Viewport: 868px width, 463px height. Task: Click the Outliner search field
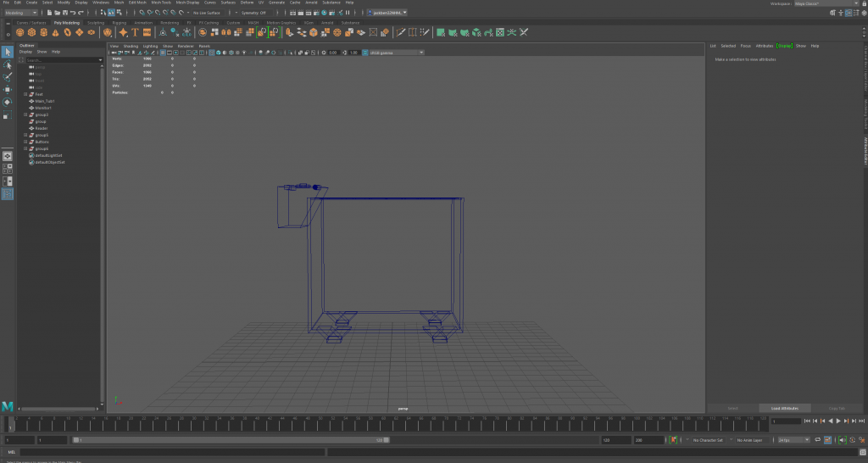tap(59, 60)
